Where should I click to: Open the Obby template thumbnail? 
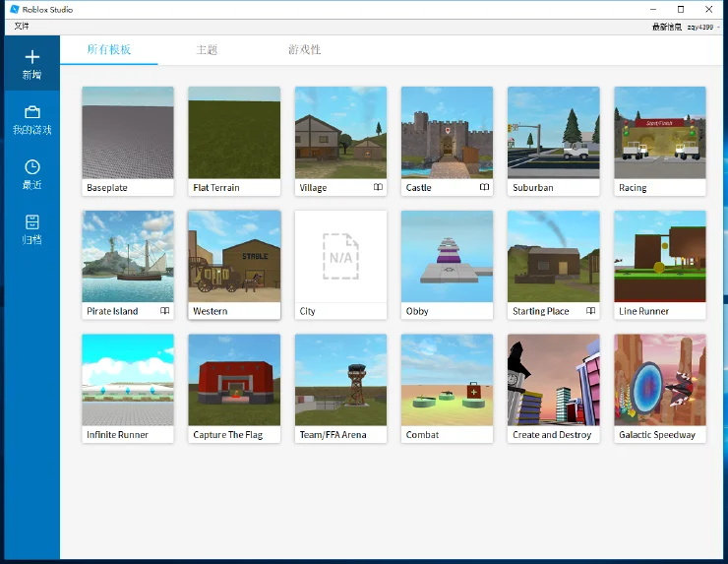(447, 257)
